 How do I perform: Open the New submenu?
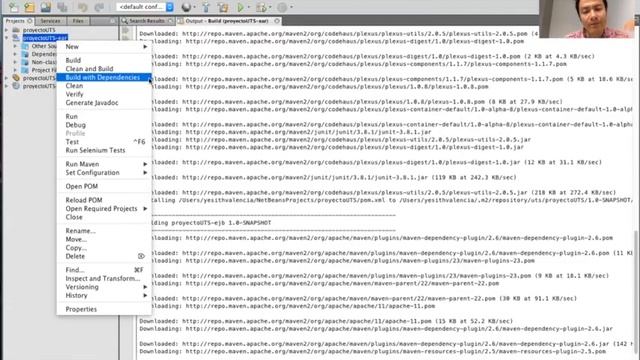point(104,47)
